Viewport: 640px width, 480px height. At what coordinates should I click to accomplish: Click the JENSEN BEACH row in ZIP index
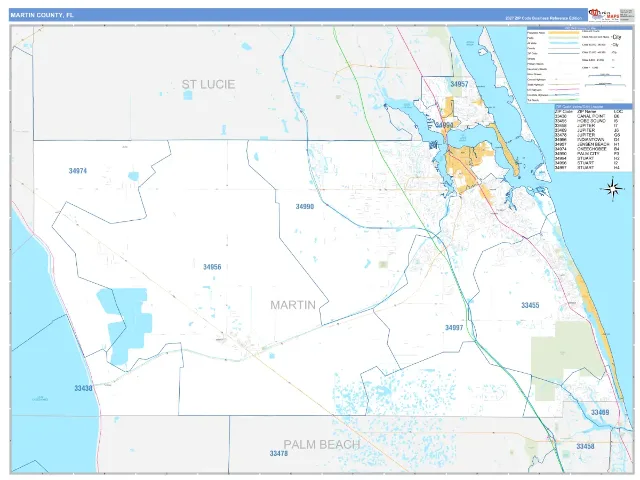(x=587, y=144)
